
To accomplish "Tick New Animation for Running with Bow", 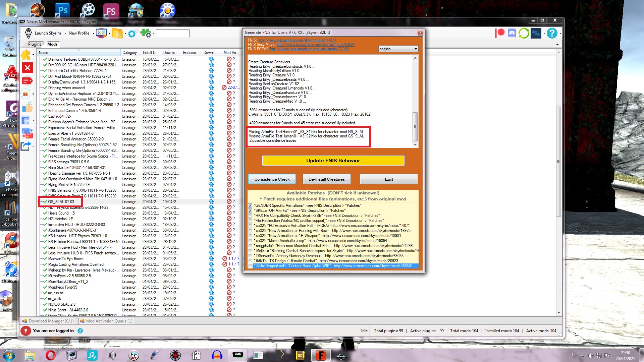I will point(250,231).
